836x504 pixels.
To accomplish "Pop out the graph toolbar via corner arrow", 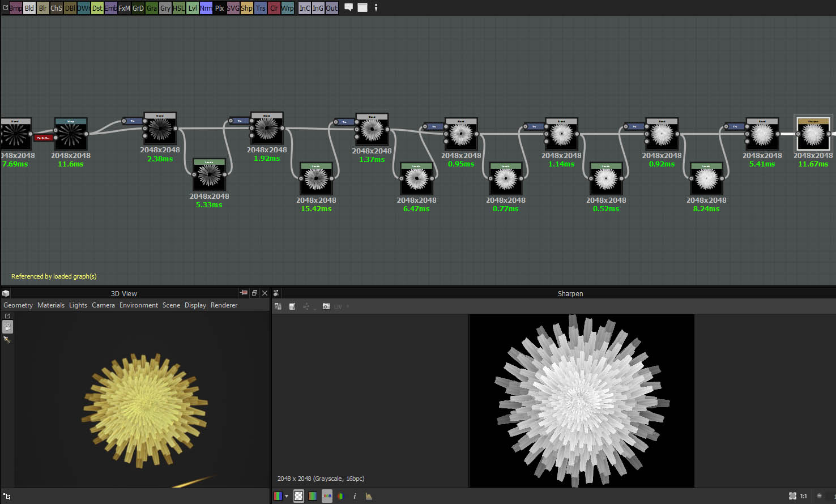I will coord(5,7).
